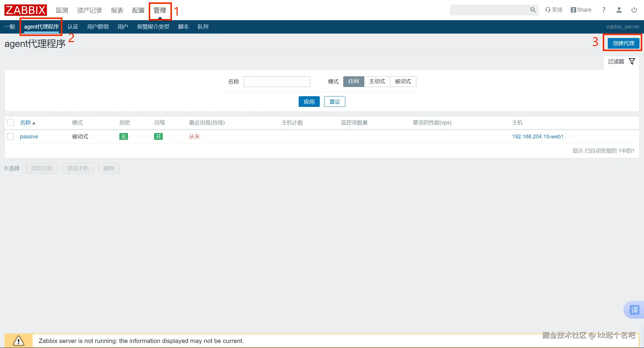The height and width of the screenshot is (348, 644).
Task: Sign out using the power icon
Action: click(x=634, y=10)
